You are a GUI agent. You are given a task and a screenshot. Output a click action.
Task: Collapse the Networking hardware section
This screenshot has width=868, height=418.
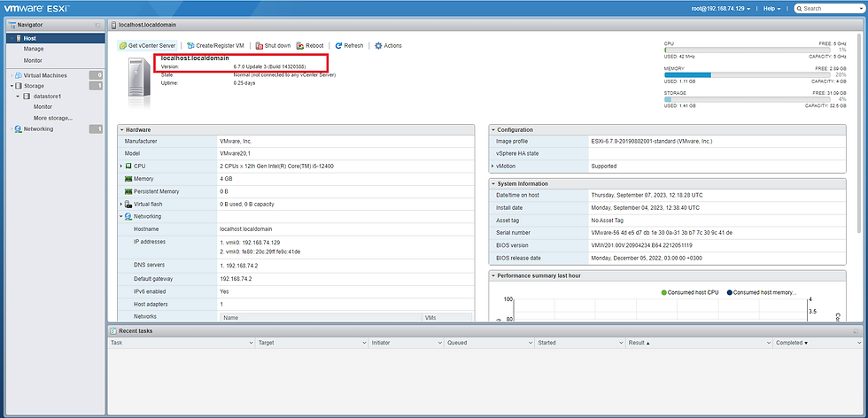[121, 216]
